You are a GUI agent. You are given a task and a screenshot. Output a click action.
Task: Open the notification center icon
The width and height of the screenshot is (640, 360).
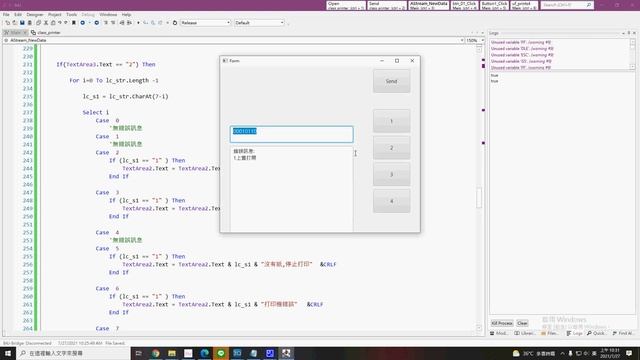click(x=629, y=353)
